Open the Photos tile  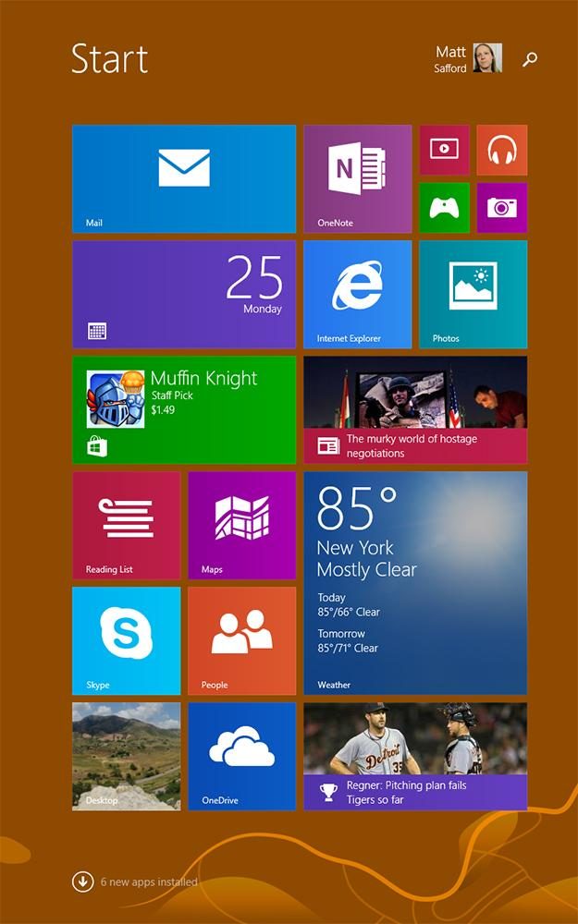(473, 294)
